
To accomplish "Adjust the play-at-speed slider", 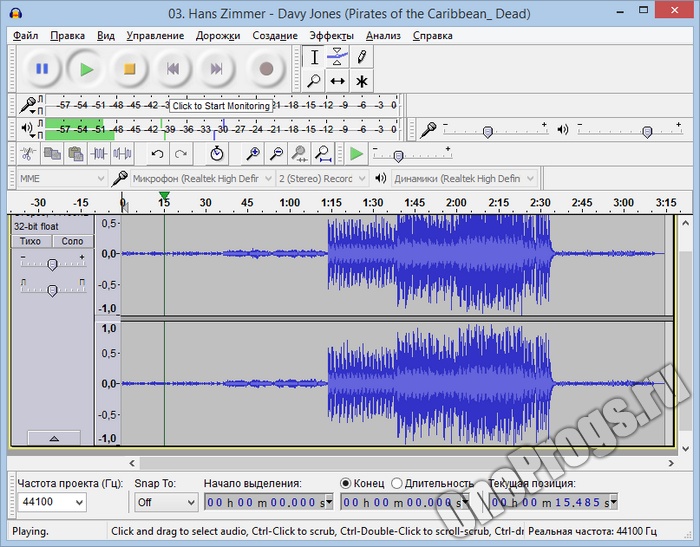I will click(x=398, y=156).
